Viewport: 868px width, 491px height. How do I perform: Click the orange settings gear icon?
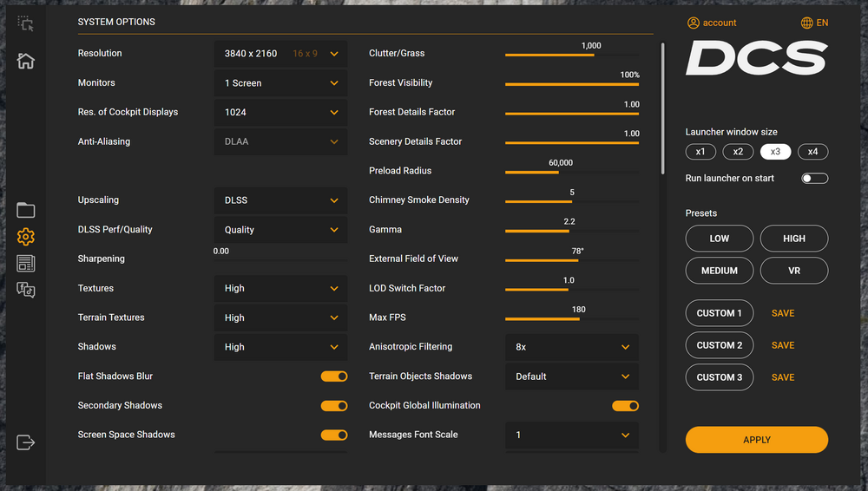click(26, 237)
